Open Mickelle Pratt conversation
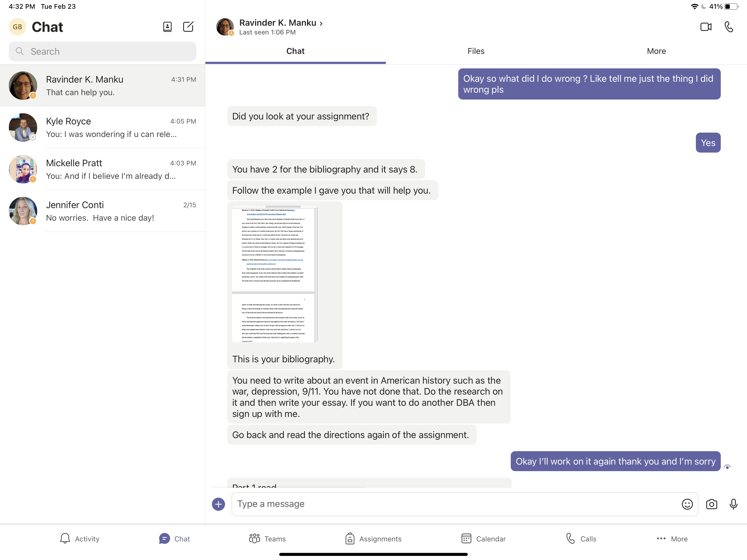The width and height of the screenshot is (747, 560). pyautogui.click(x=103, y=169)
